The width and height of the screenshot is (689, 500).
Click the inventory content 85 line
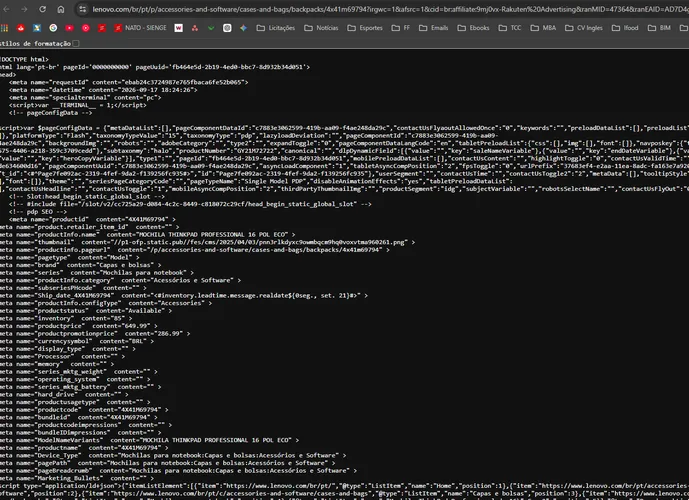tap(66, 318)
